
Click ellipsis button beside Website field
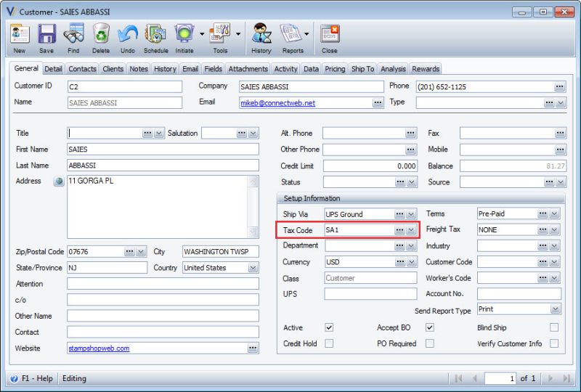tap(253, 348)
